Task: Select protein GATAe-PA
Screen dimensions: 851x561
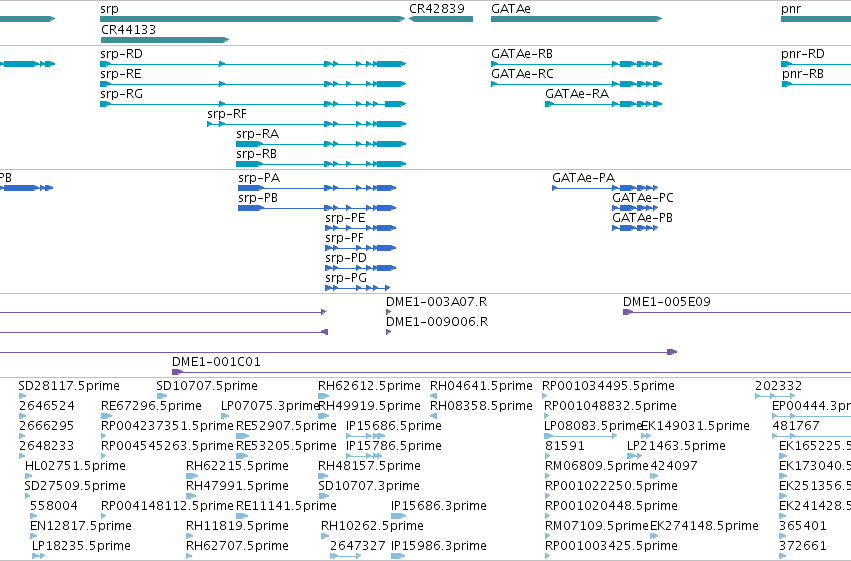Action: tap(605, 188)
